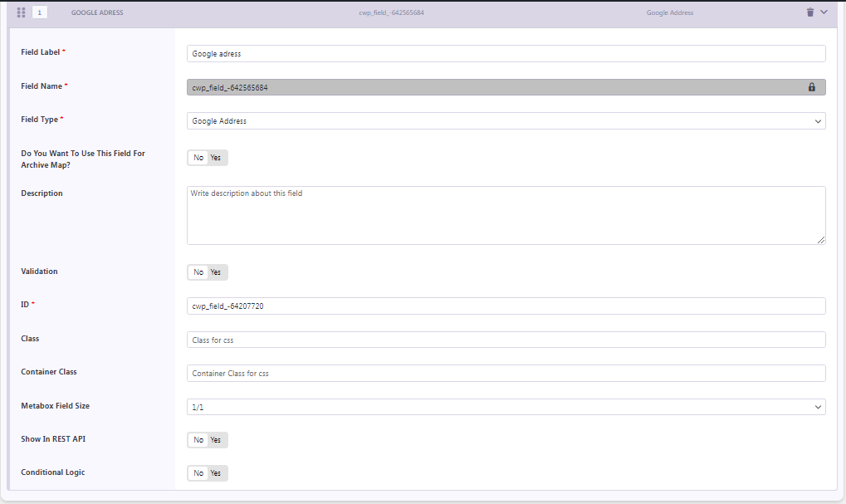Open the Metabox Field Size dropdown
This screenshot has height=504, width=846.
(x=506, y=407)
